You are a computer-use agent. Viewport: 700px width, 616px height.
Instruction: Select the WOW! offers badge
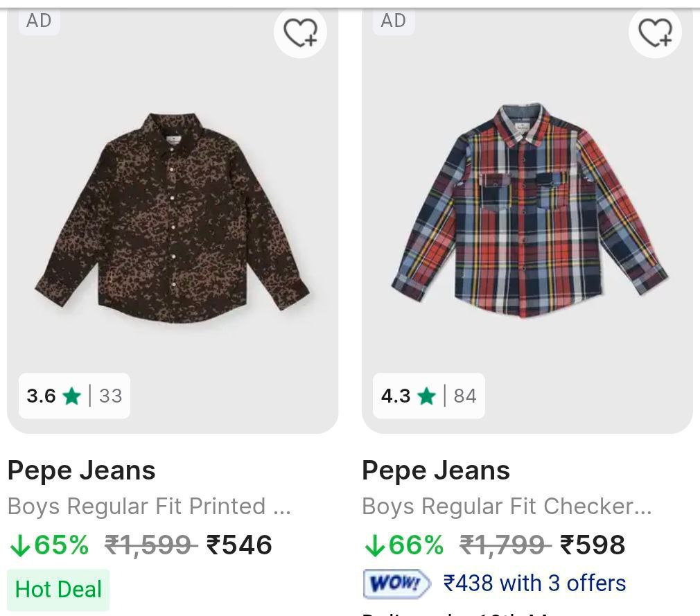point(396,583)
